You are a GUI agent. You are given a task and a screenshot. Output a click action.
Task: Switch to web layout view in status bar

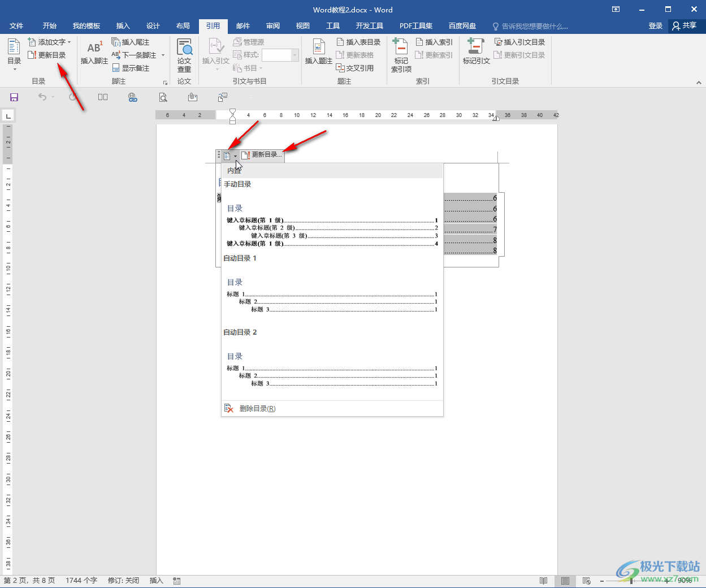click(587, 581)
